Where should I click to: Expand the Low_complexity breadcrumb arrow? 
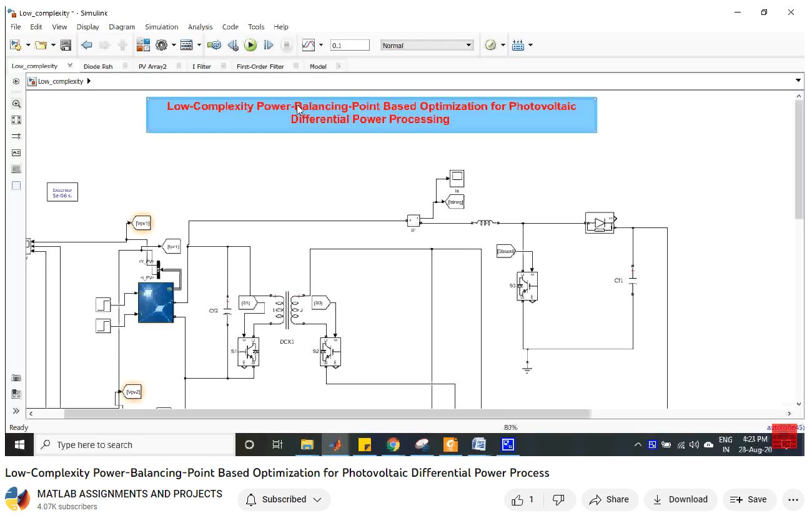click(x=89, y=81)
